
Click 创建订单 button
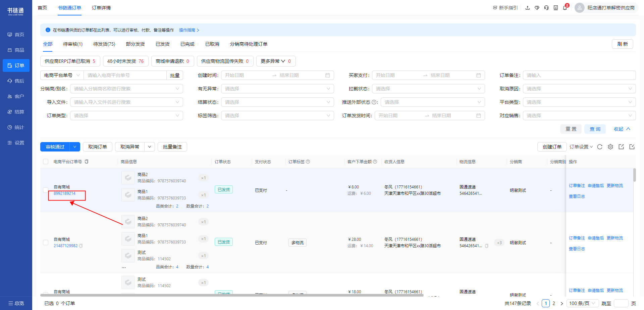coord(552,147)
